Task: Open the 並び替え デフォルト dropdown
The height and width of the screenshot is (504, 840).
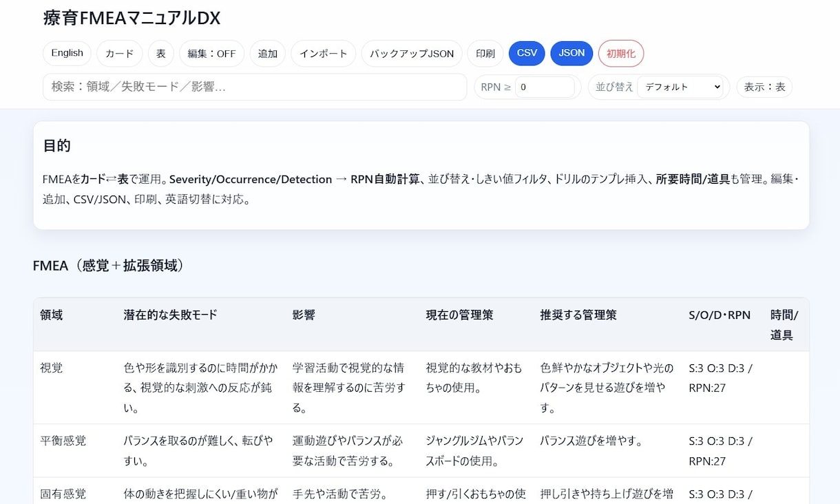Action: (x=681, y=87)
